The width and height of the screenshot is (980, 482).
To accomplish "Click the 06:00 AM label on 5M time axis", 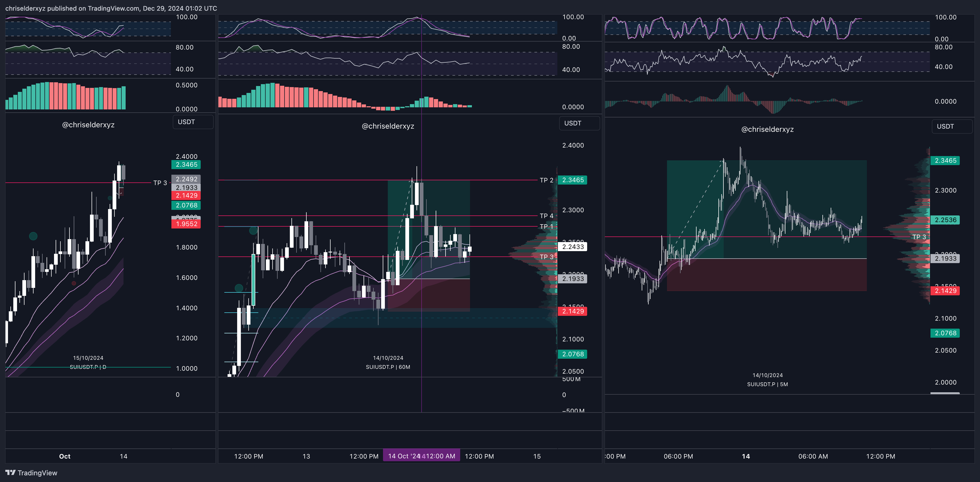I will tap(813, 456).
